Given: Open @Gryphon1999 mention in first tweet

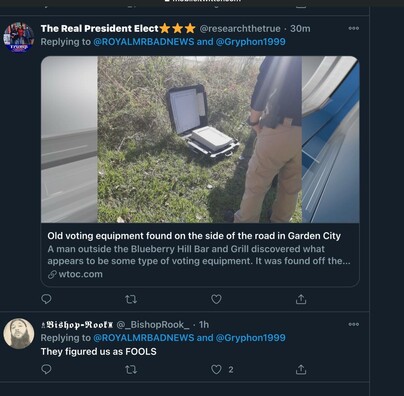Looking at the screenshot, I should tap(251, 42).
